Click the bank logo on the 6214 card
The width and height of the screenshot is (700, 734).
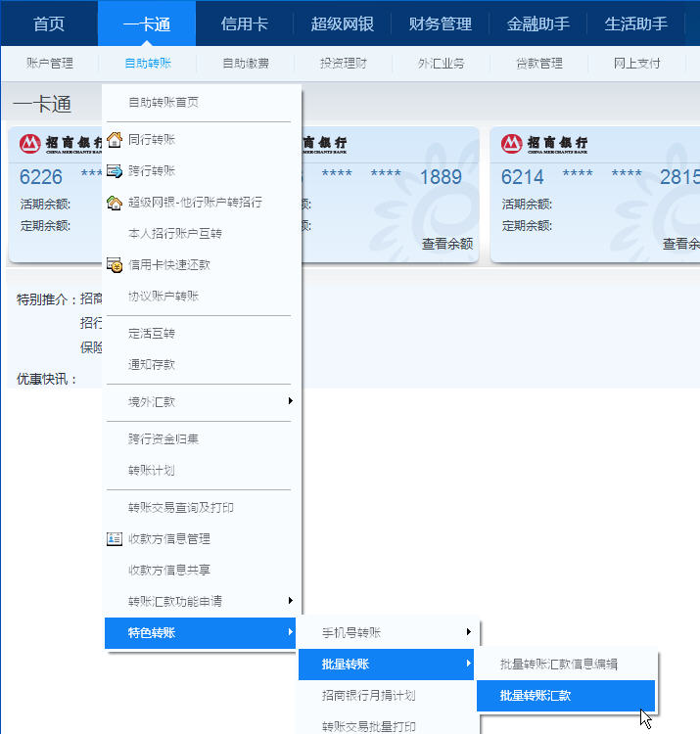click(544, 145)
